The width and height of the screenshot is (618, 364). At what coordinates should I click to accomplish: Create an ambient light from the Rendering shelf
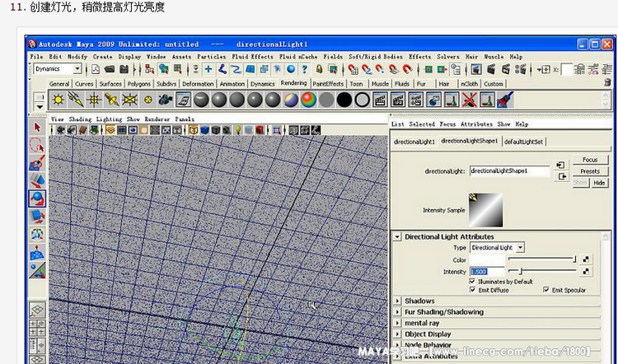(58, 100)
